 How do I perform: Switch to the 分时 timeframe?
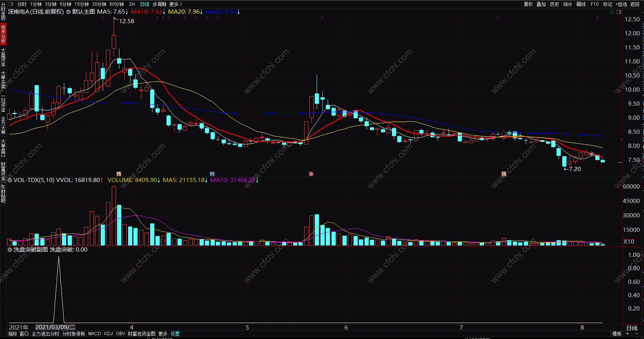click(22, 4)
